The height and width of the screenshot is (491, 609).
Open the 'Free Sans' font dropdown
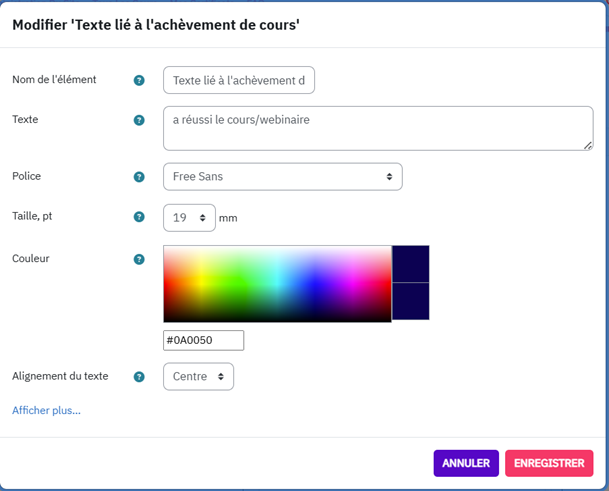click(x=282, y=177)
